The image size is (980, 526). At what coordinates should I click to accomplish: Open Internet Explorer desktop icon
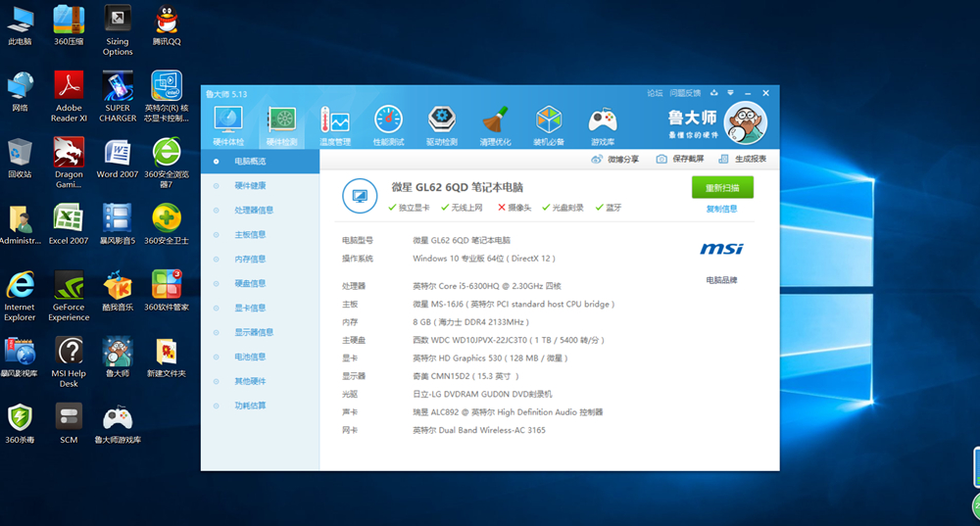click(20, 296)
